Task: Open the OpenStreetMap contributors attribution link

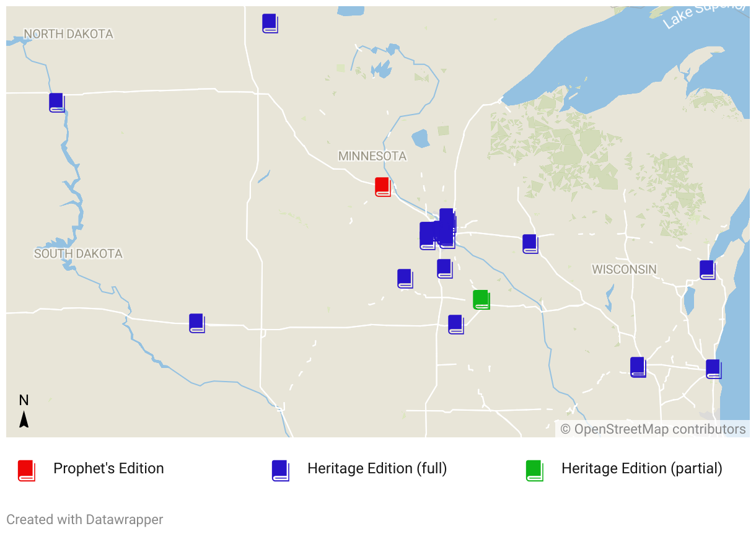Action: 653,429
